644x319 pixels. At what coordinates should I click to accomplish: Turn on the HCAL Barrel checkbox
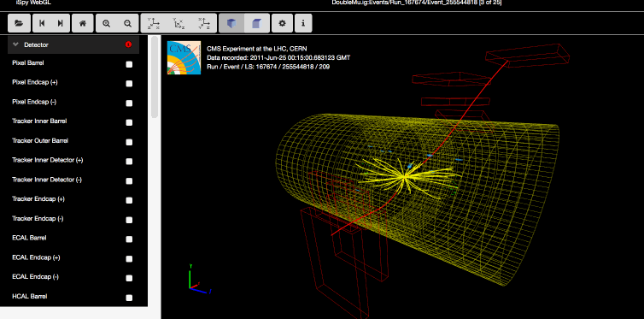tap(129, 298)
